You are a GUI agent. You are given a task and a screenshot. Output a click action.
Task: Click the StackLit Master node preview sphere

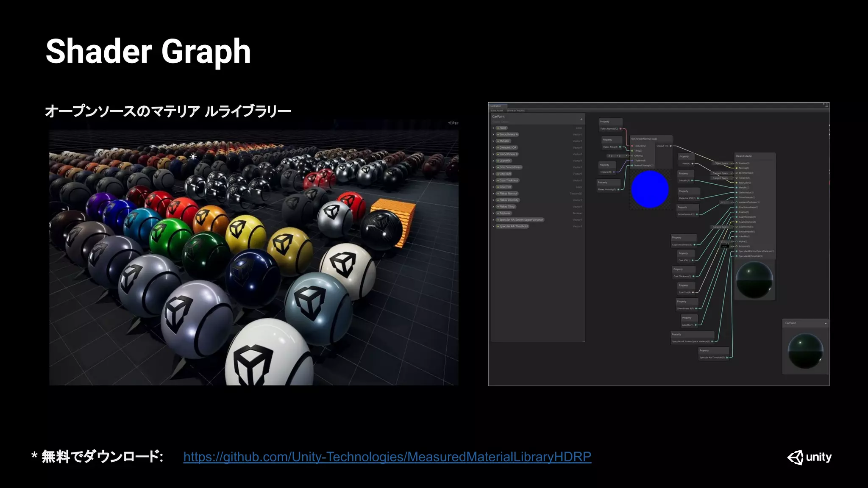tap(754, 280)
